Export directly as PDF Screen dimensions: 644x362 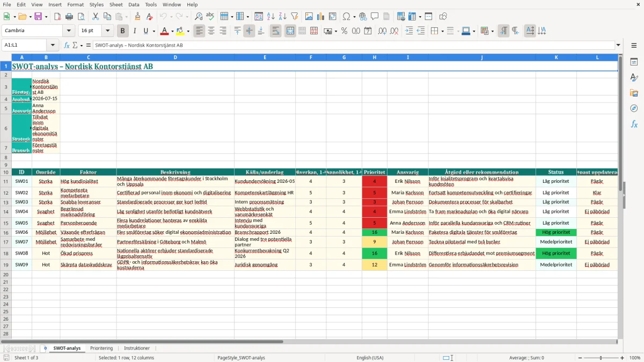click(57, 17)
